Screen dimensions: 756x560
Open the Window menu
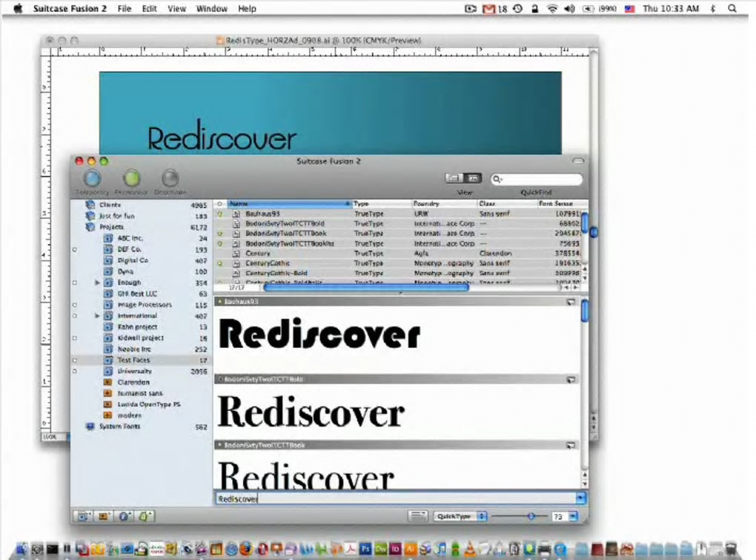click(212, 9)
